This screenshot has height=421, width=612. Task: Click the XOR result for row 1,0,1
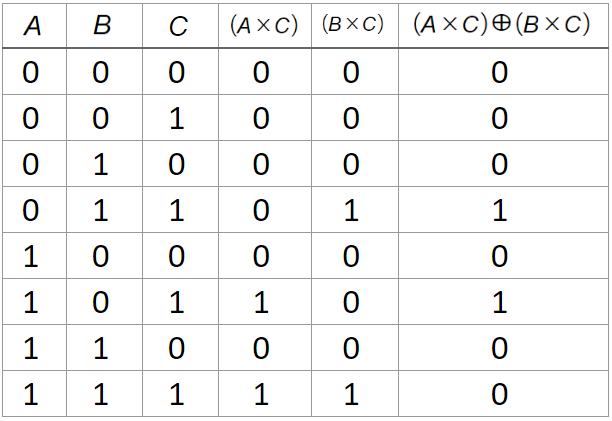tap(499, 303)
